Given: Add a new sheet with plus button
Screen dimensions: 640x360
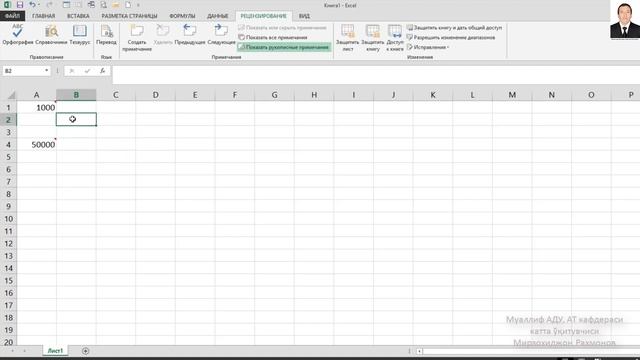Looking at the screenshot, I should click(x=85, y=351).
